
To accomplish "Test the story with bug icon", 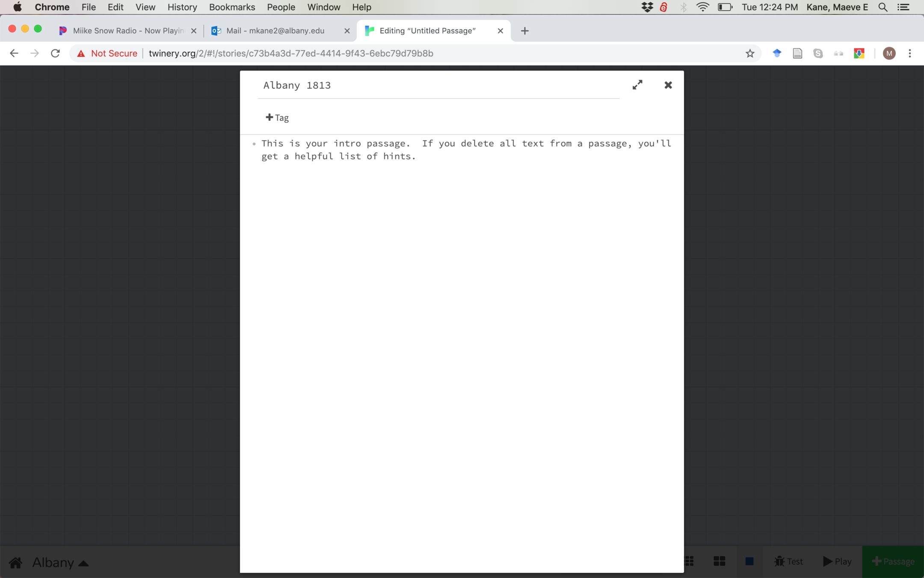I will [x=788, y=561].
